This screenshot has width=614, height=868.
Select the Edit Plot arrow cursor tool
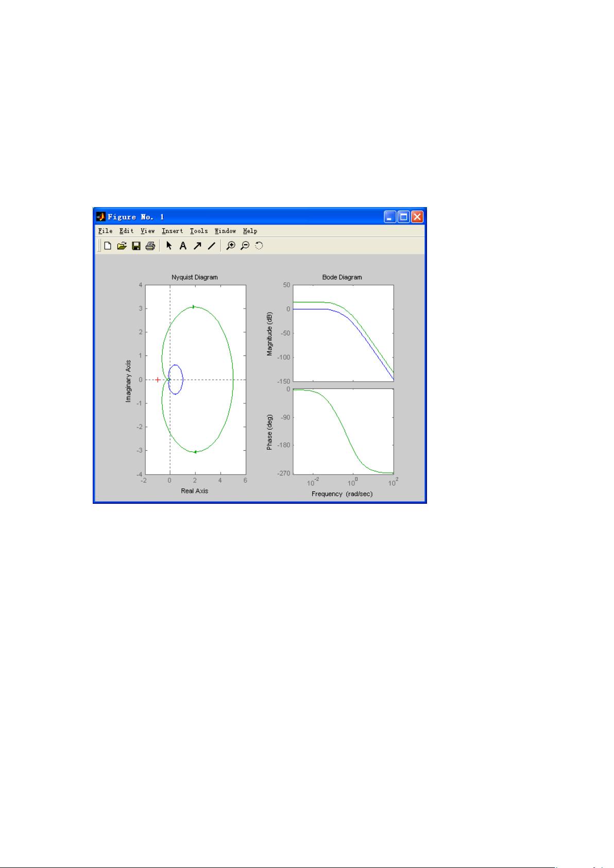169,246
